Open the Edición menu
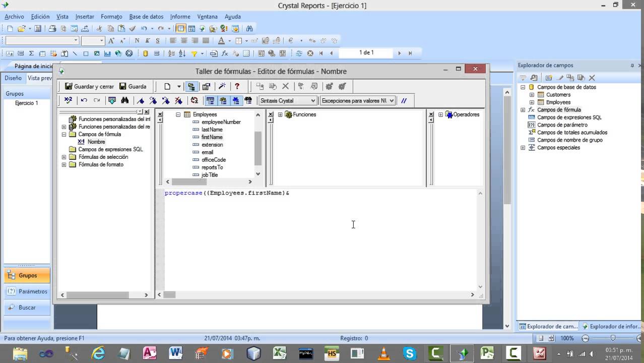The width and height of the screenshot is (644, 363). pyautogui.click(x=40, y=17)
